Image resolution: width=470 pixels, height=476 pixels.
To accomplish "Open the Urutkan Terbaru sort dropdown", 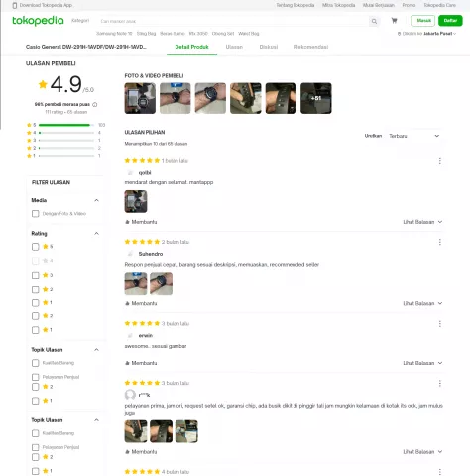I will coord(414,136).
